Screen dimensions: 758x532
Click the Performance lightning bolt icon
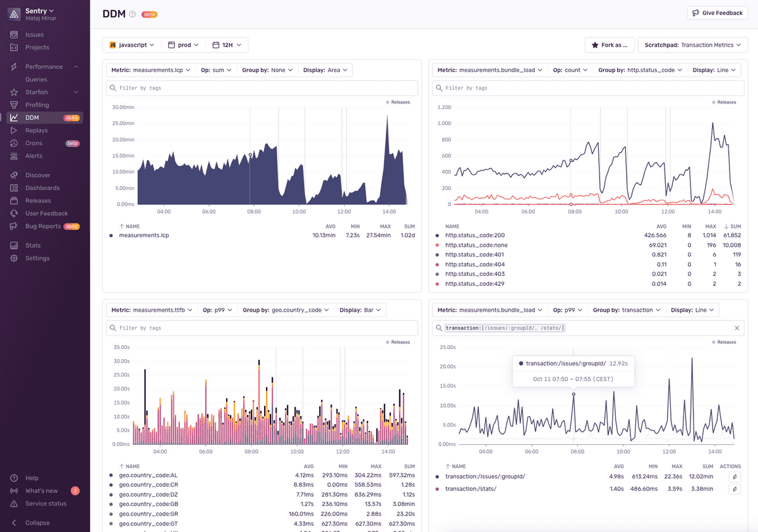point(14,67)
